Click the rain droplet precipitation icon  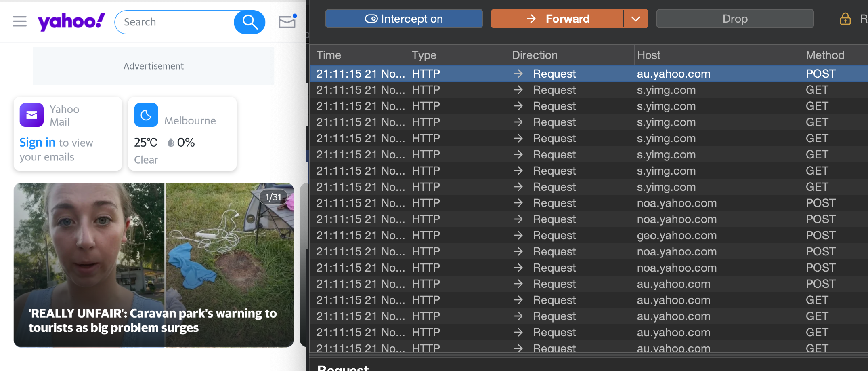pos(171,143)
